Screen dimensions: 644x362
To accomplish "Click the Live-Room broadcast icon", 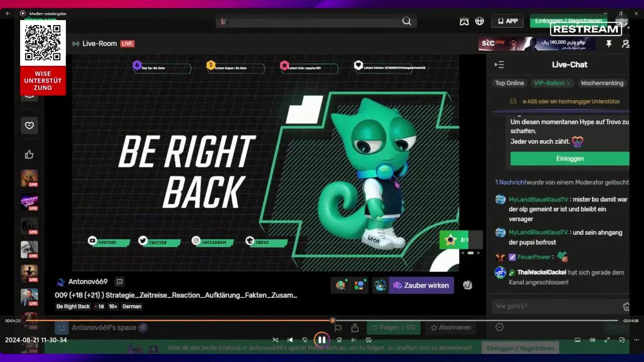I will 76,44.
